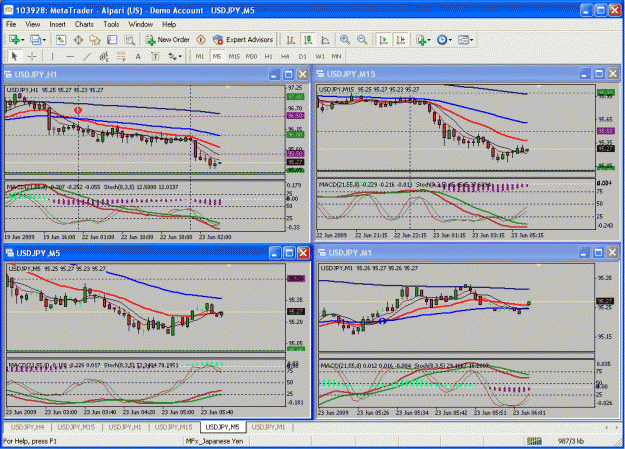Activate the USDJPY,M1 chart window title bar
Viewport: 625px width, 449px height.
coord(446,252)
